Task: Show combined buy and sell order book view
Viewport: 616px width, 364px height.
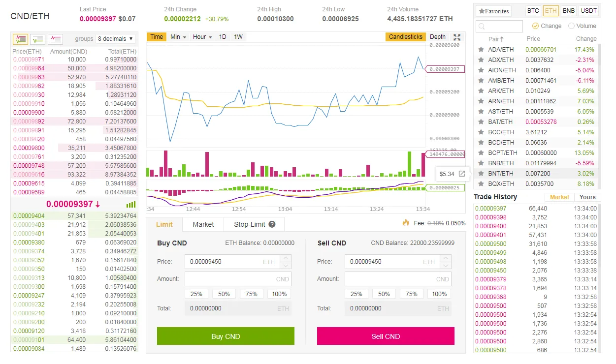Action: click(x=20, y=39)
